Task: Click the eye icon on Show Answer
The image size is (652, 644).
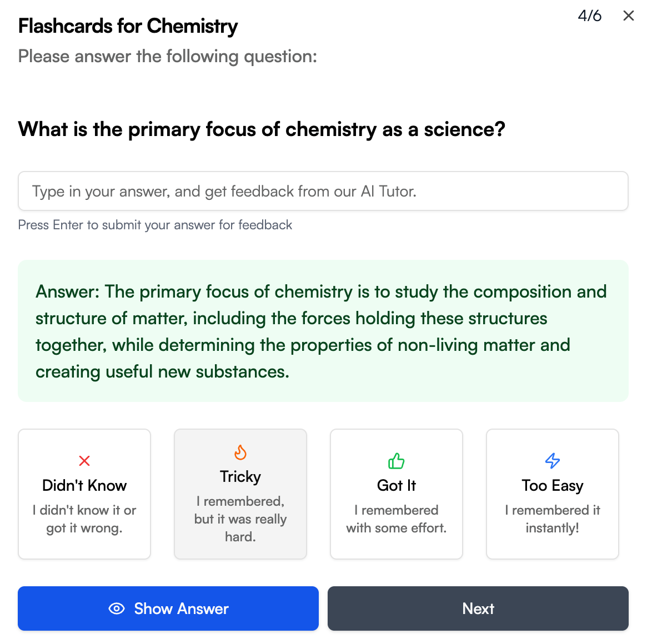Action: click(x=117, y=608)
